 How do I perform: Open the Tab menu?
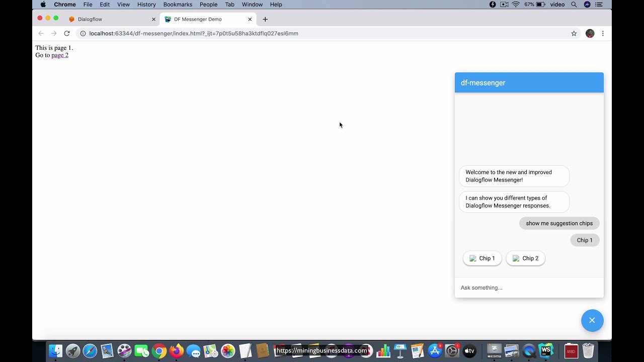tap(229, 5)
